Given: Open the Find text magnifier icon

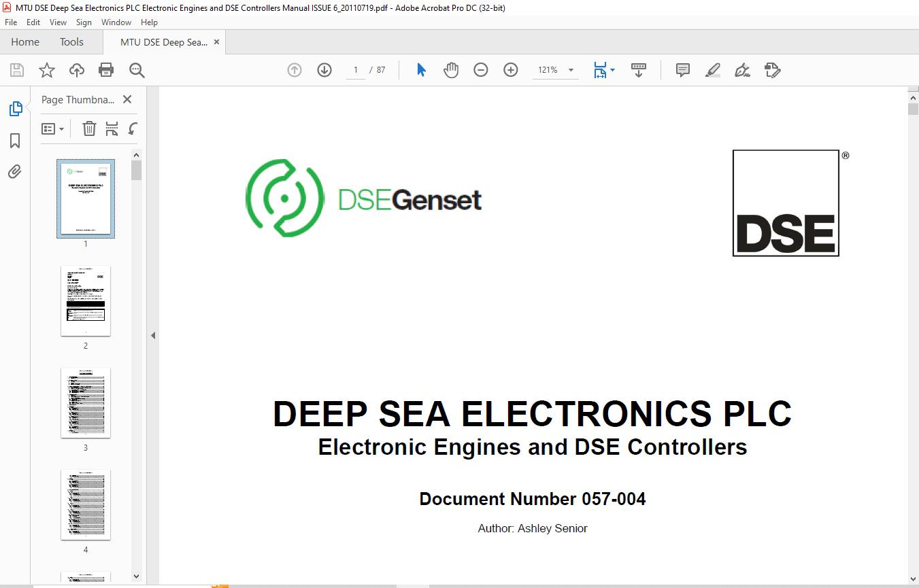Looking at the screenshot, I should click(x=137, y=70).
